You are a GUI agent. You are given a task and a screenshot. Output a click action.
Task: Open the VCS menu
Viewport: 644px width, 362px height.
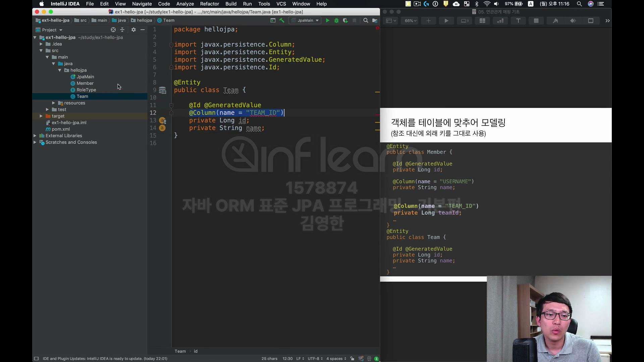[x=281, y=4]
